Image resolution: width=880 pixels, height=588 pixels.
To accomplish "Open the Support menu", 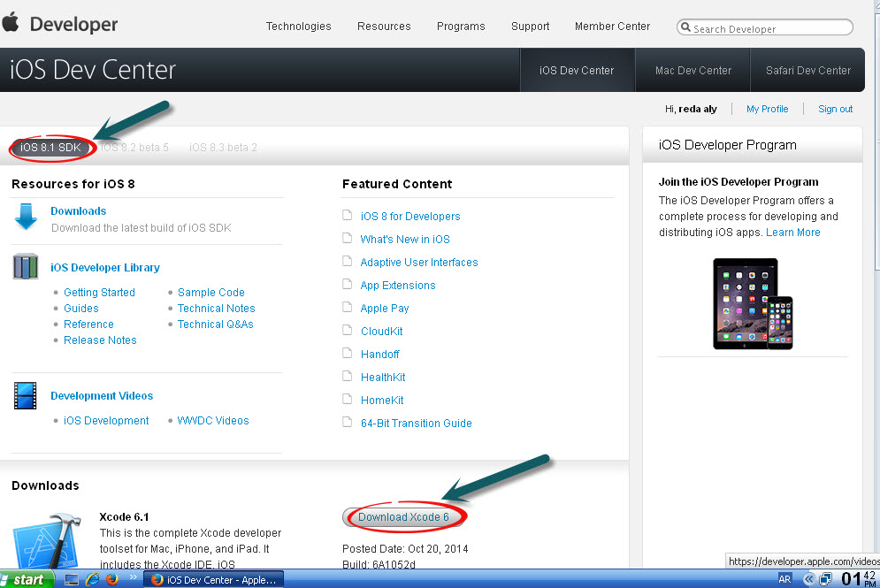I will pyautogui.click(x=531, y=27).
